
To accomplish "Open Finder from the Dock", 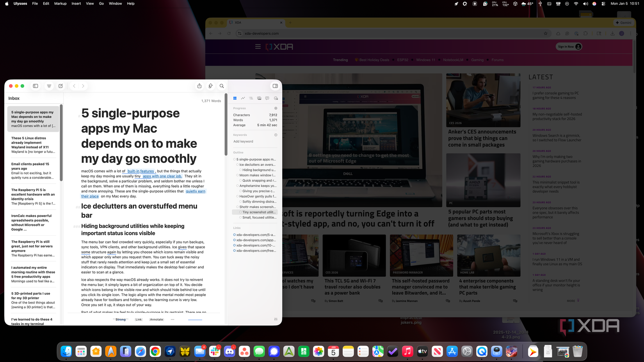I will click(66, 351).
